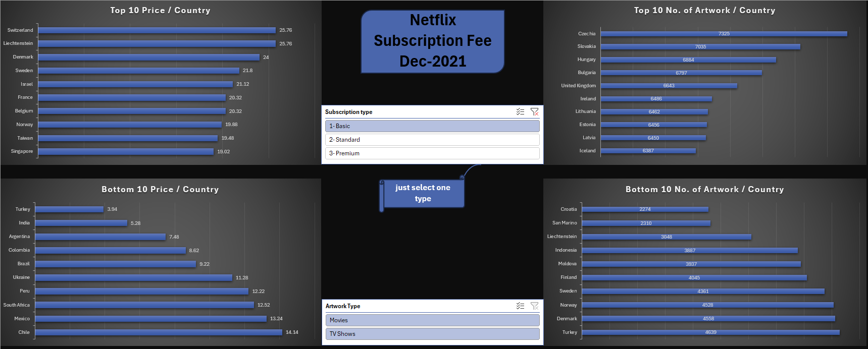The width and height of the screenshot is (868, 349).
Task: Toggle multi-select in Artwork Type slicer
Action: coord(520,306)
